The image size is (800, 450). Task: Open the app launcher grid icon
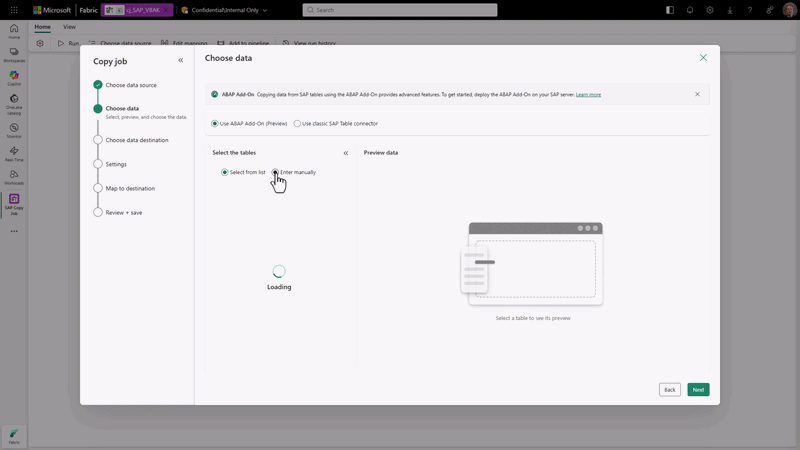click(14, 10)
